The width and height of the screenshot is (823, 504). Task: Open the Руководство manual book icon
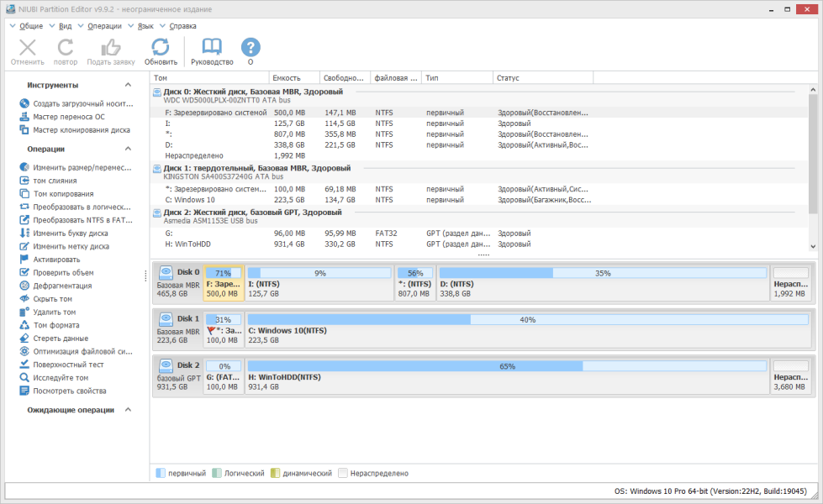[x=212, y=47]
